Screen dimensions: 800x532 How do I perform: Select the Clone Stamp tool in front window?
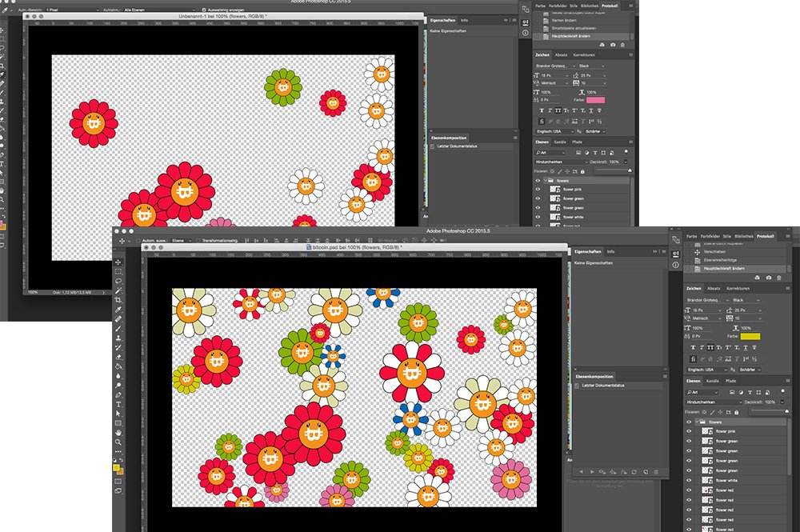(x=118, y=338)
